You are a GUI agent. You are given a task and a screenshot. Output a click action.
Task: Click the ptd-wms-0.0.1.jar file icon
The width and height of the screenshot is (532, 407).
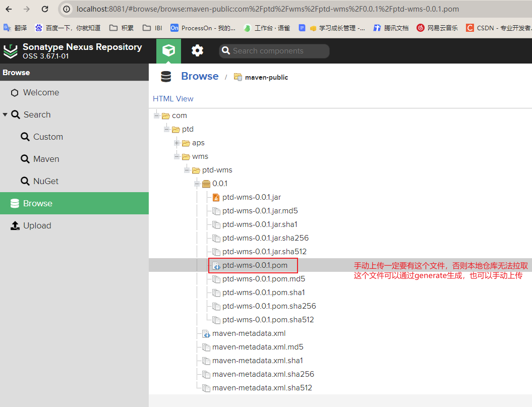tap(216, 197)
